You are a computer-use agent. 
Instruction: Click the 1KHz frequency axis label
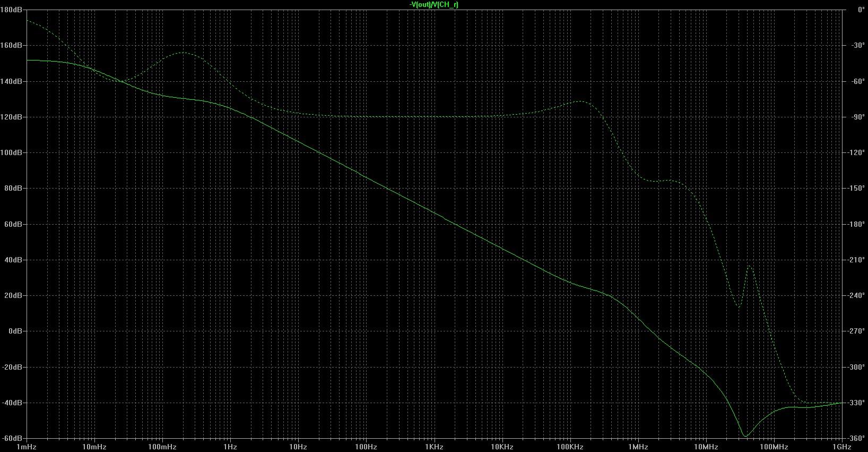434,447
